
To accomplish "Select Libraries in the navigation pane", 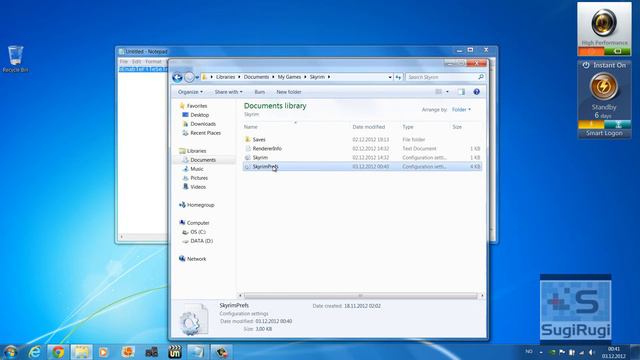I will [196, 151].
